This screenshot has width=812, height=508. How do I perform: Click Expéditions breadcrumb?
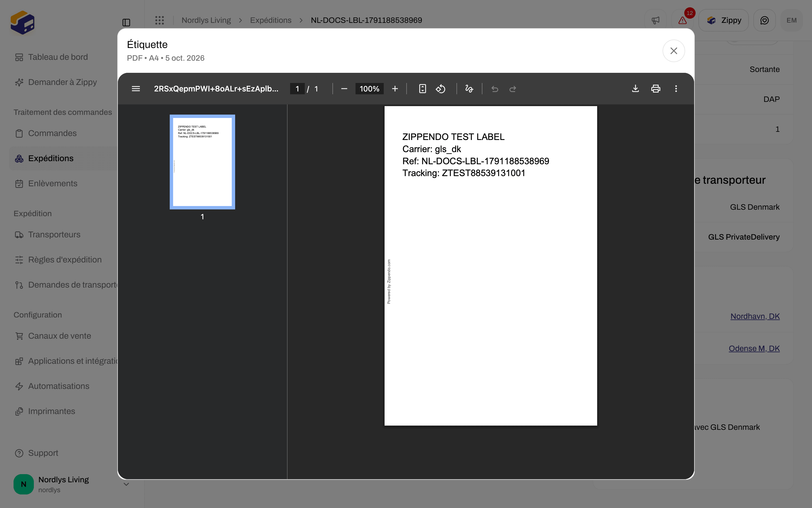click(x=271, y=20)
